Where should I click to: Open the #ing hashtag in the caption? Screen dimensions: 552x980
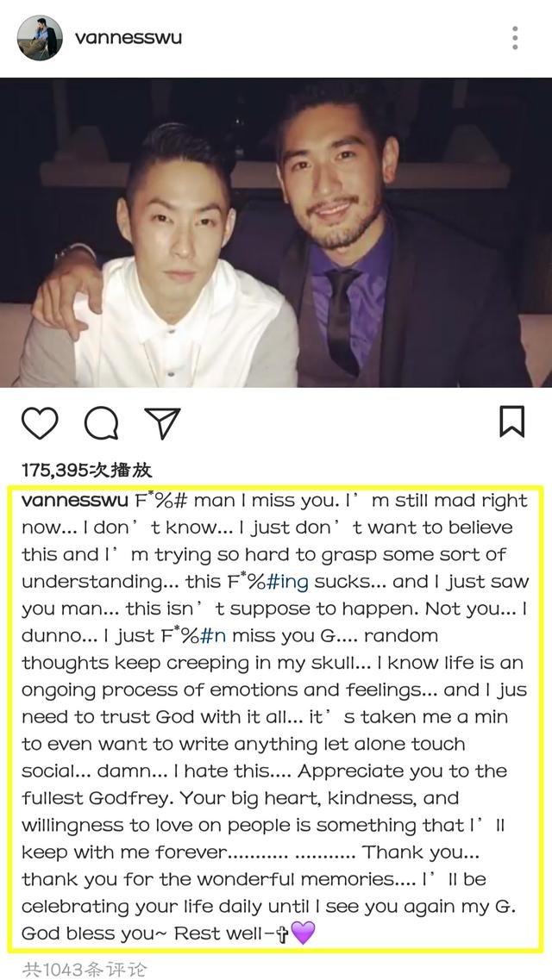tap(287, 582)
